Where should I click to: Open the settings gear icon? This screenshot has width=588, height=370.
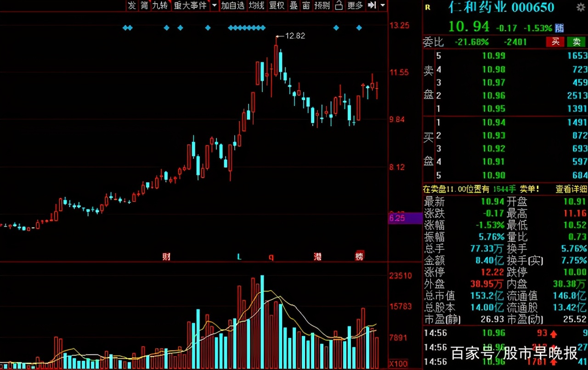coord(581,7)
